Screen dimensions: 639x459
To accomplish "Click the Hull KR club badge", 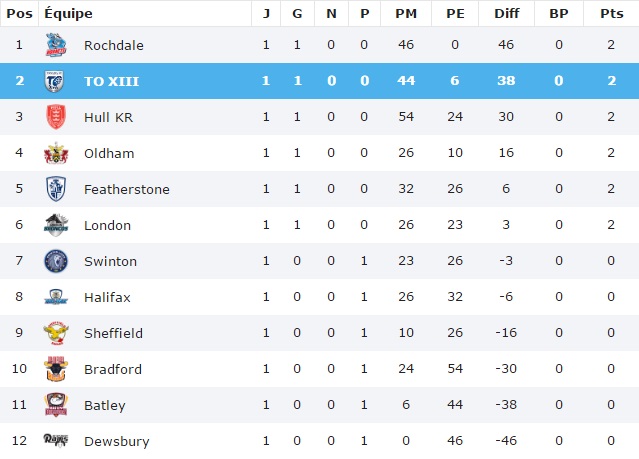I will 55,117.
